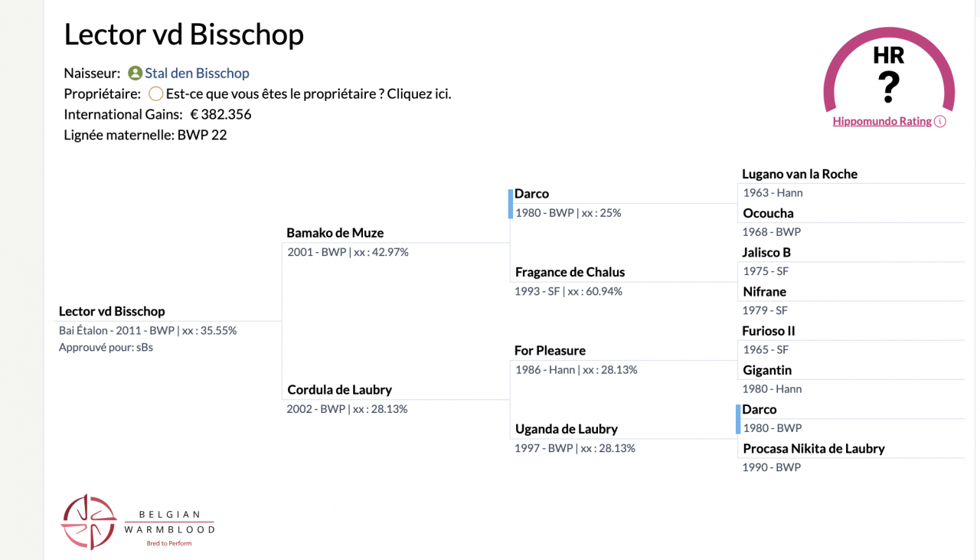The width and height of the screenshot is (980, 560).
Task: Open Furioso II's pedigree entry
Action: (769, 331)
